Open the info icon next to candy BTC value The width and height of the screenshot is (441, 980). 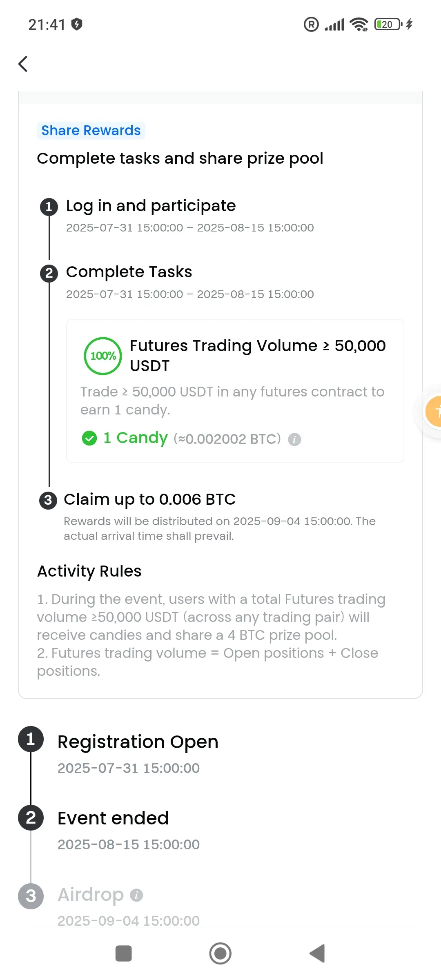pos(294,439)
